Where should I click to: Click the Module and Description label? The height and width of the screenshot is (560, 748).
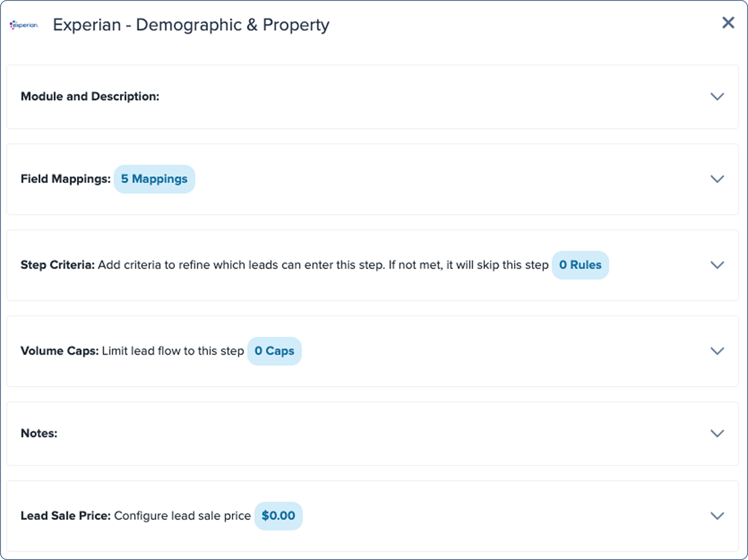click(x=90, y=96)
